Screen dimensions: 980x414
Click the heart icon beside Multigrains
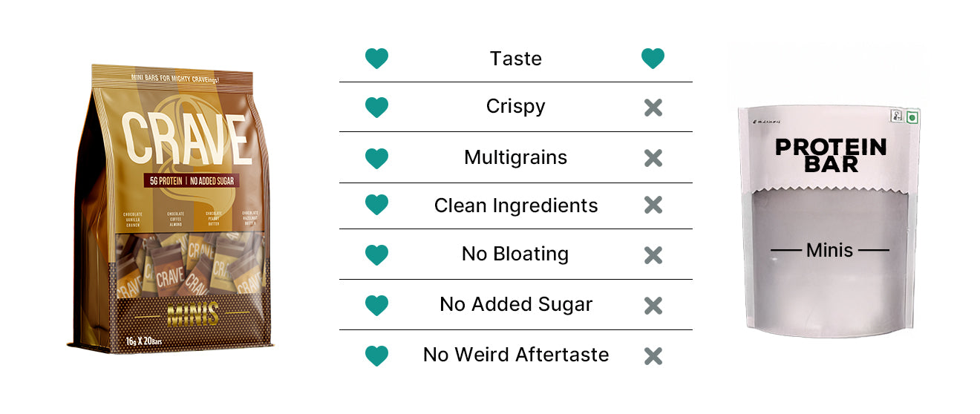pyautogui.click(x=377, y=158)
